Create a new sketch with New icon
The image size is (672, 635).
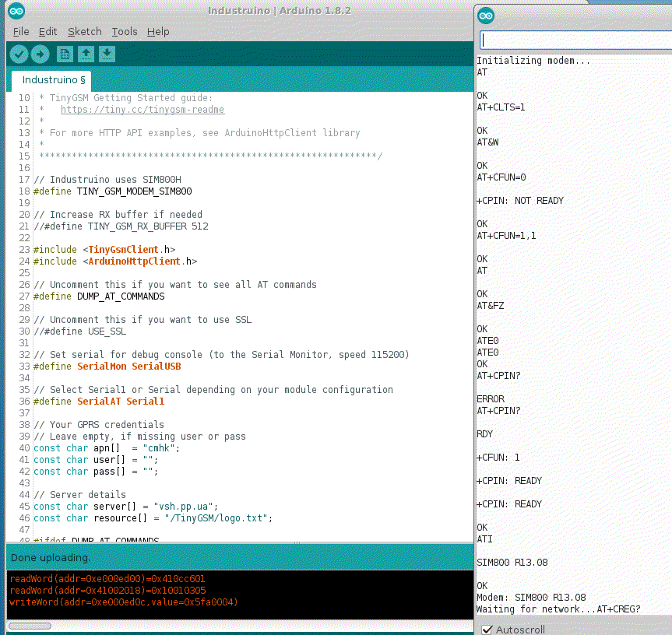(65, 54)
